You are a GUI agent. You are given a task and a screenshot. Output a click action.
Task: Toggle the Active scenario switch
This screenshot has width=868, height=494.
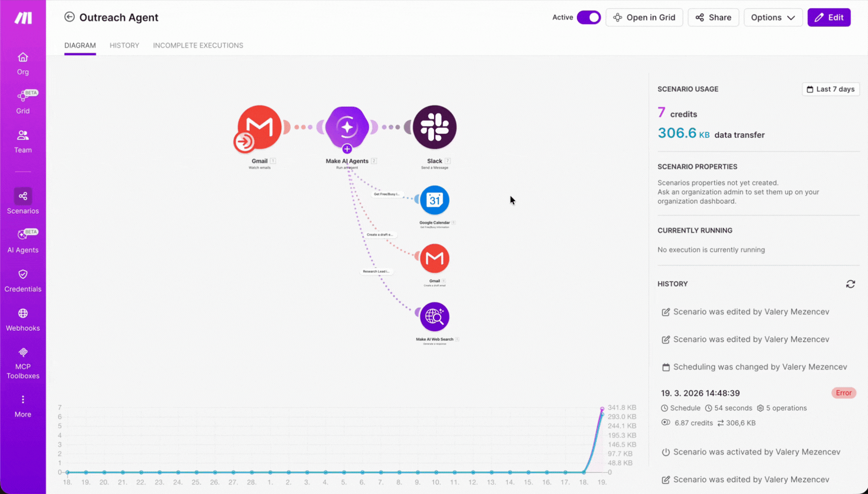coord(588,17)
